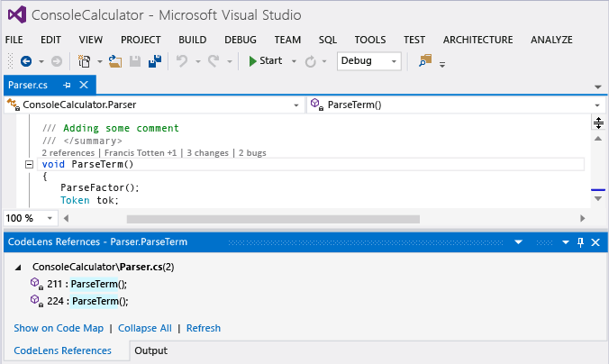Open the Start debug target dropdown

[294, 61]
